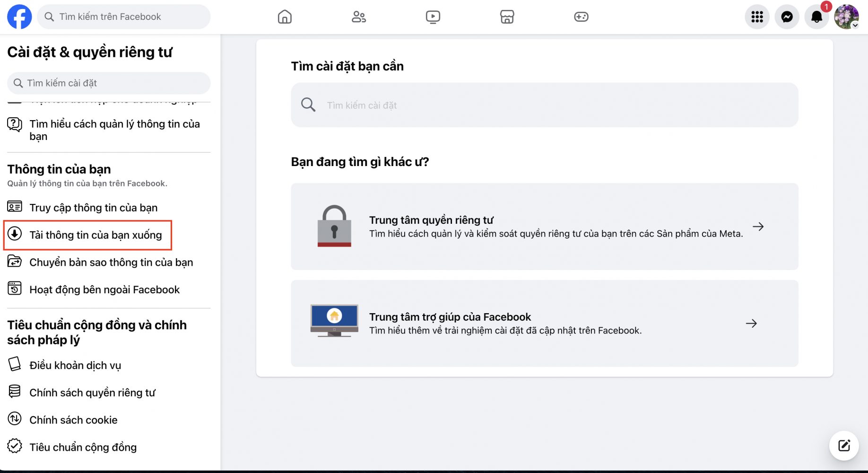Open the Watch video icon
This screenshot has width=868, height=473.
click(433, 17)
